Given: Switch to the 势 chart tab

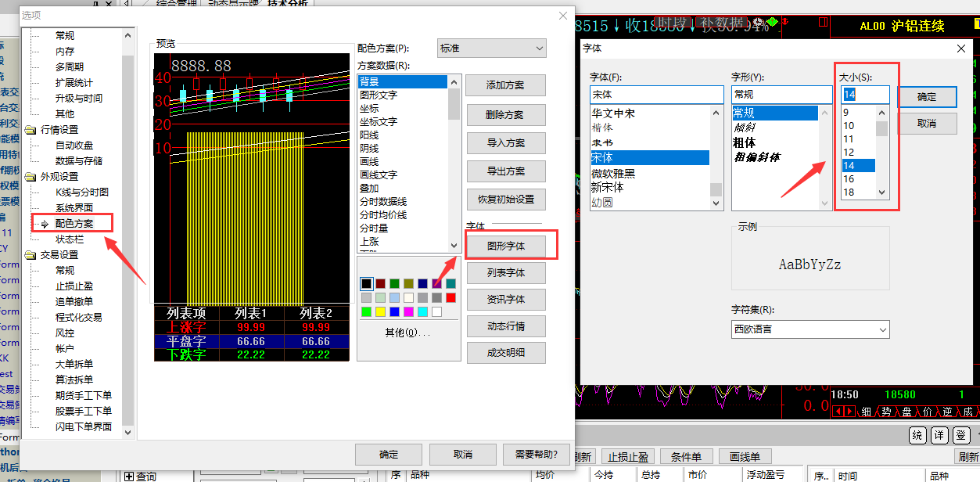Looking at the screenshot, I should point(886,411).
